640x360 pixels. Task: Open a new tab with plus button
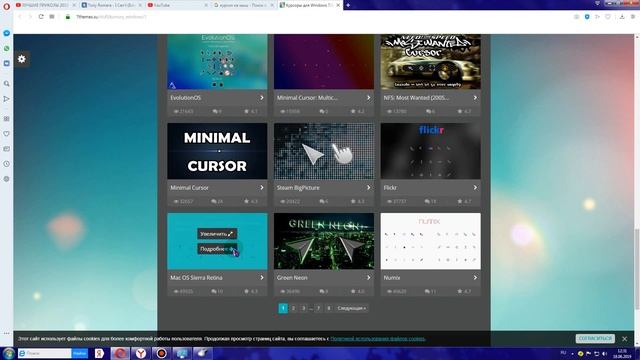pyautogui.click(x=348, y=5)
